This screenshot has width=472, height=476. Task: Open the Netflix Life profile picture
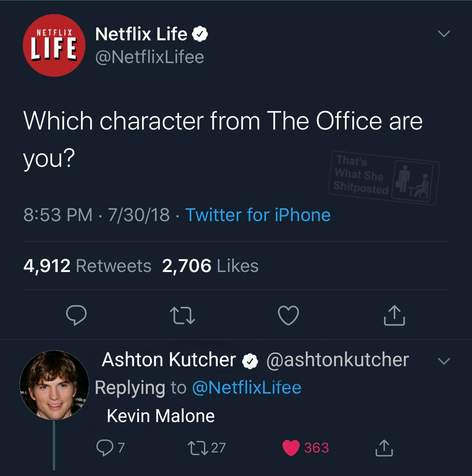point(54,45)
